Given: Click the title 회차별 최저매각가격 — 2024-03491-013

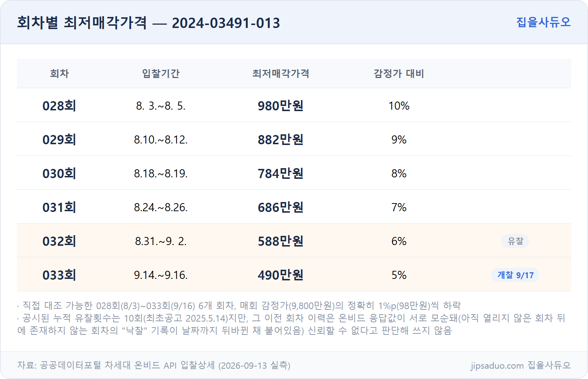Looking at the screenshot, I should [148, 23].
